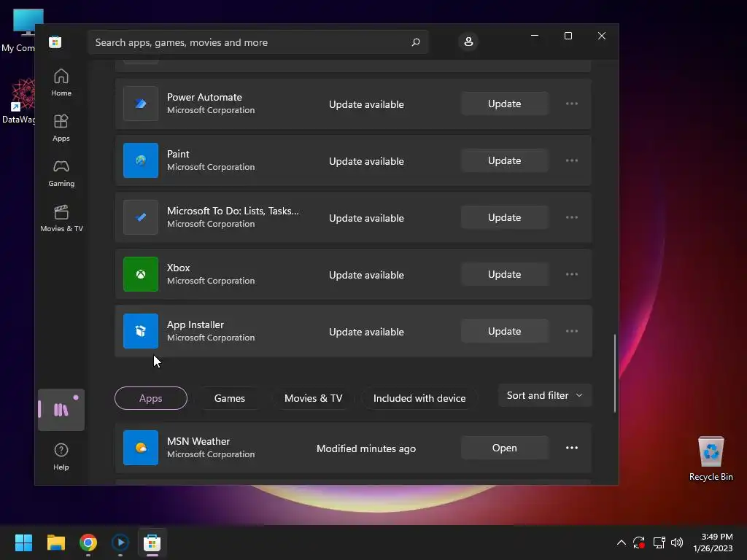Click the Microsoft Store taskbar icon
This screenshot has width=747, height=560.
pyautogui.click(x=152, y=542)
